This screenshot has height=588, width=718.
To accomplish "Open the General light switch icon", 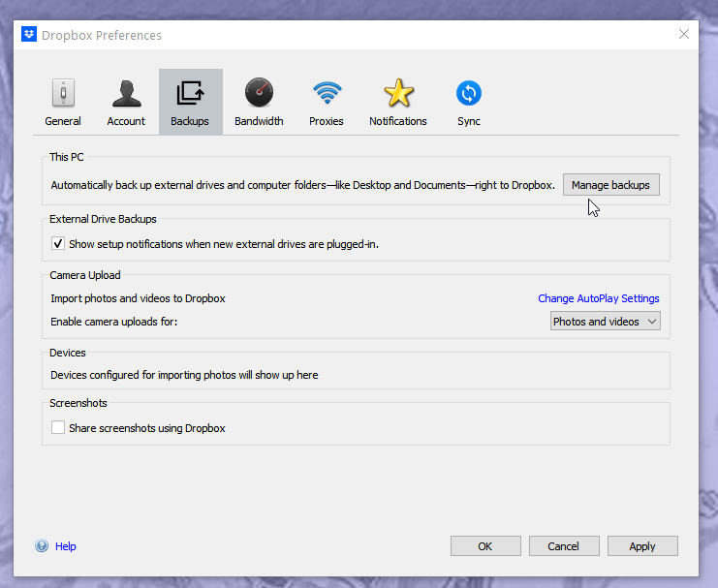I will [63, 94].
